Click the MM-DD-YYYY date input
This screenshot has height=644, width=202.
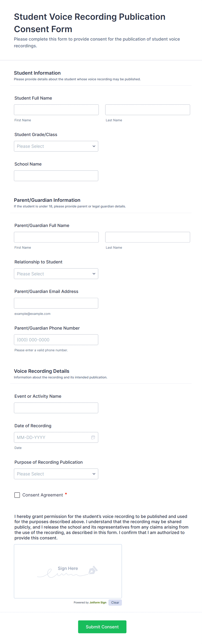pos(50,437)
